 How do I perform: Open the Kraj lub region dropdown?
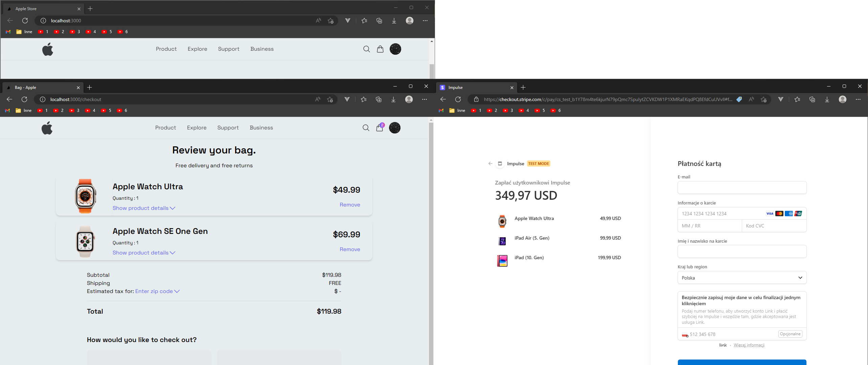[x=741, y=278]
